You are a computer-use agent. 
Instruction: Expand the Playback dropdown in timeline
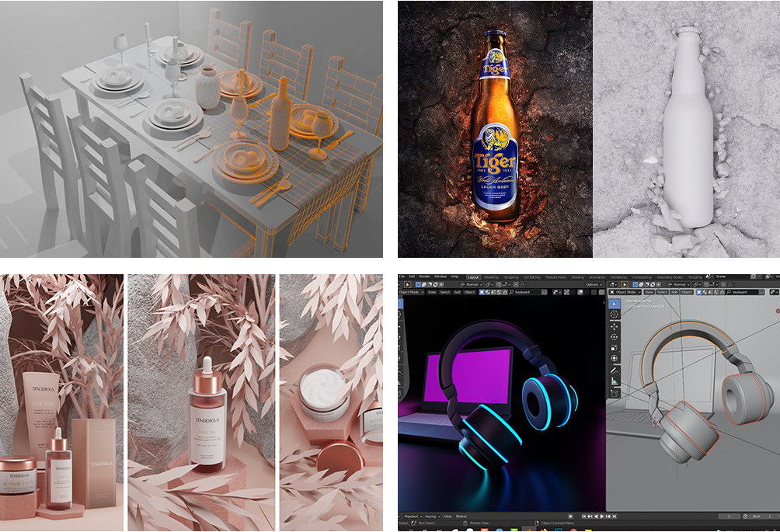(413, 516)
